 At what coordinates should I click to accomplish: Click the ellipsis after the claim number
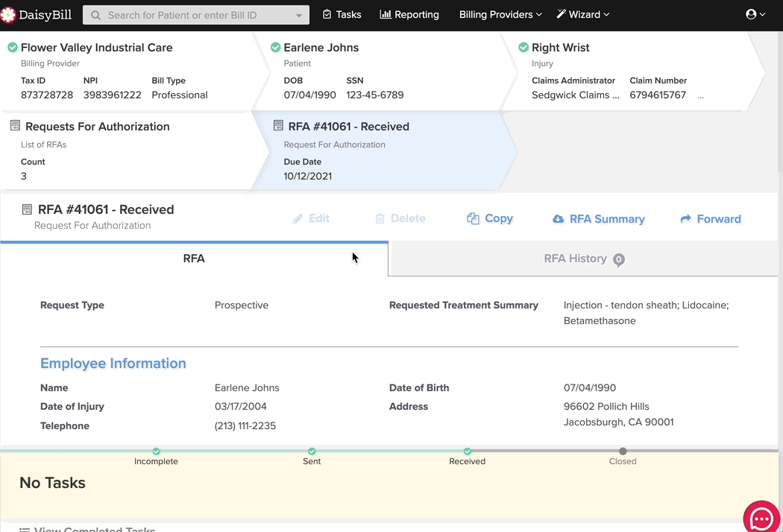point(701,97)
